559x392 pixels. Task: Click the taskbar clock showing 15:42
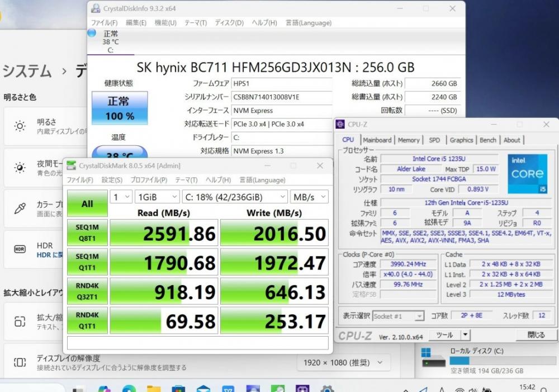[527, 387]
